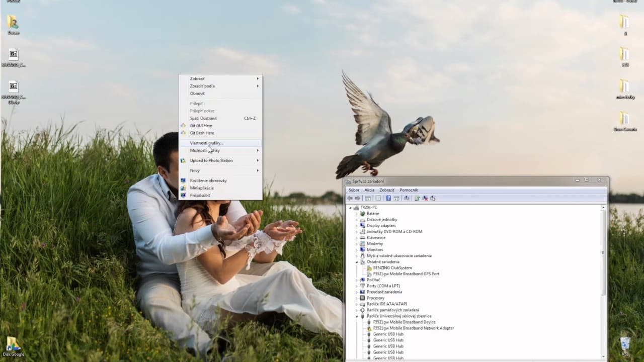Expand Diskové jednotky node
This screenshot has height=362, width=644.
357,220
